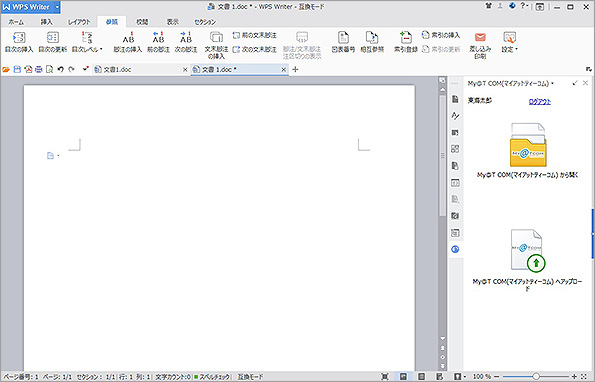Close the 文書1.doc tab
Image resolution: width=595 pixels, height=382 pixels.
point(185,69)
